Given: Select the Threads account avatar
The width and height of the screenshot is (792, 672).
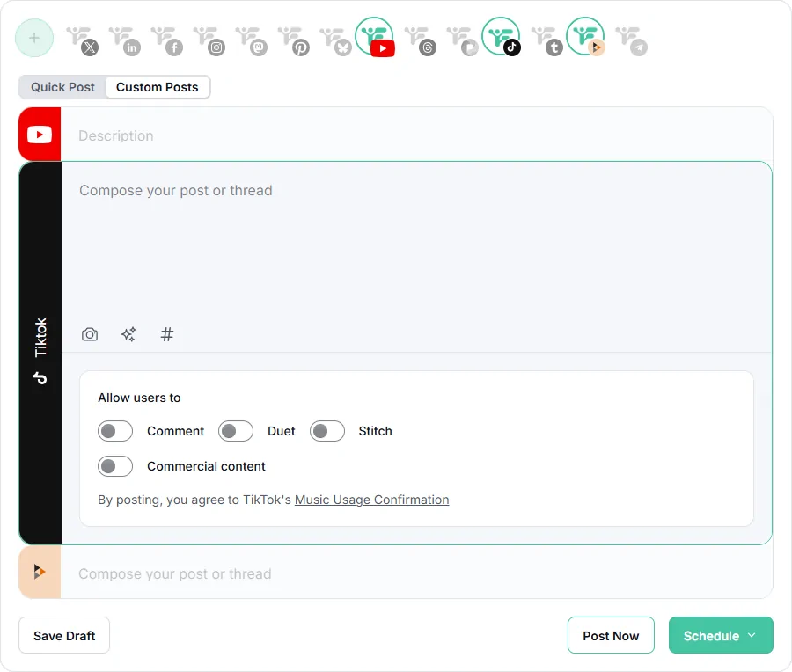Looking at the screenshot, I should [x=421, y=40].
